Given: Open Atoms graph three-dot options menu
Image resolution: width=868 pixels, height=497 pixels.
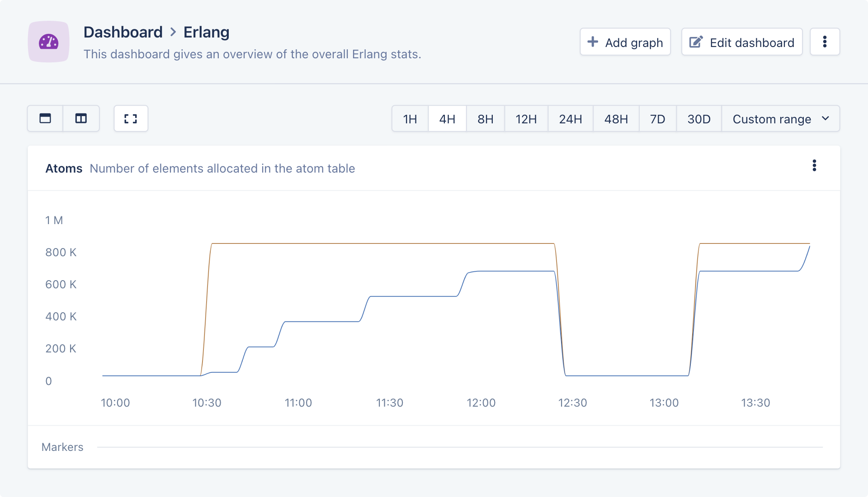Looking at the screenshot, I should (814, 165).
